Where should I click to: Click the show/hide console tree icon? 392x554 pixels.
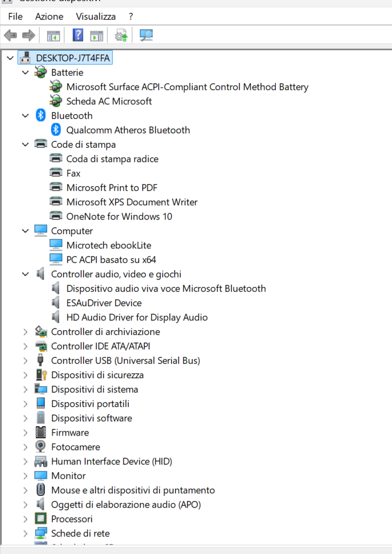coord(53,35)
